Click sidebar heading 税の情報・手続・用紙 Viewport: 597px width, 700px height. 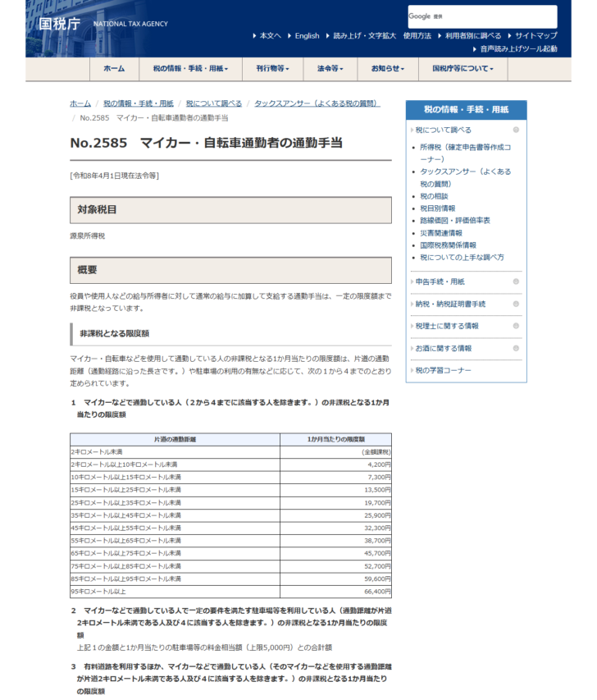[x=467, y=110]
